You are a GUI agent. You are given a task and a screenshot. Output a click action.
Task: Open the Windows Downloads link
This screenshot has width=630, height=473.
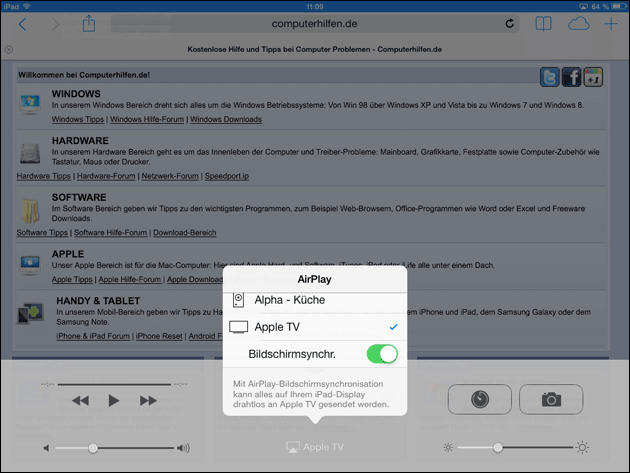226,119
